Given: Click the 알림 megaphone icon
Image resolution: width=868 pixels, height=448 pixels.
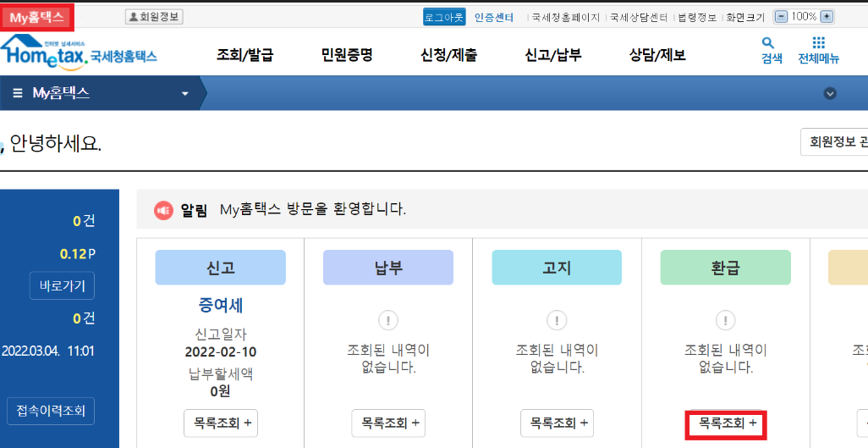Looking at the screenshot, I should tap(164, 210).
